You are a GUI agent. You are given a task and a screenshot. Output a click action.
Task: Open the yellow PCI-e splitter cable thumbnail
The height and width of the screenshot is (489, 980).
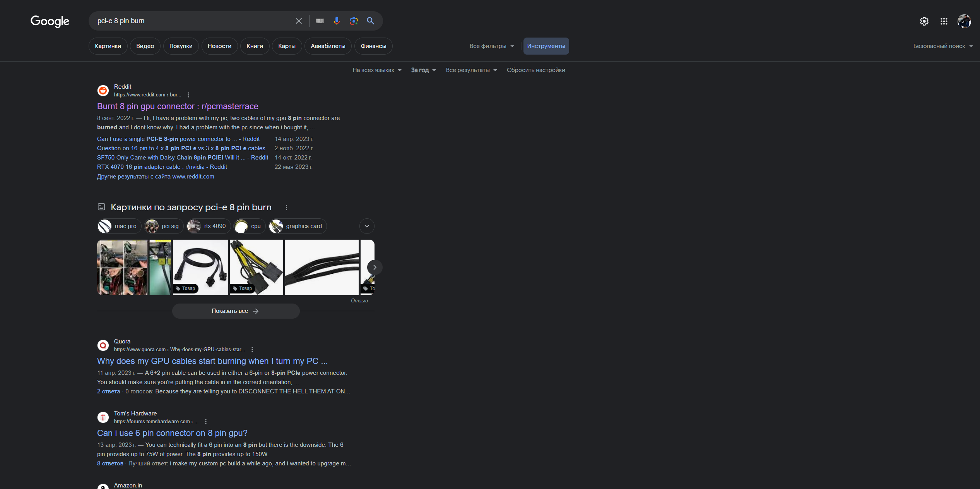tap(256, 267)
